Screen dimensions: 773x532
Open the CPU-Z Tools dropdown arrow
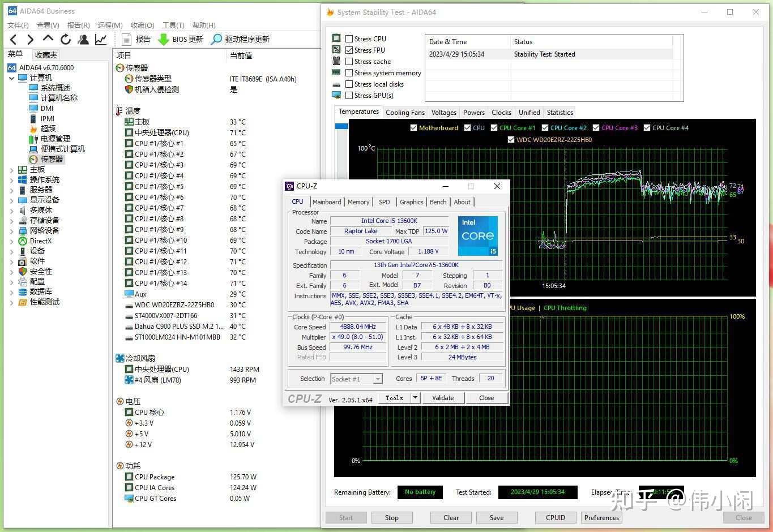[415, 398]
